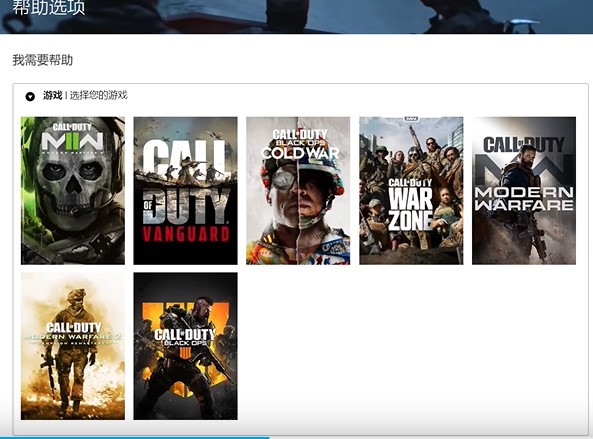Click the blue progress bar at bottom

(x=135, y=437)
